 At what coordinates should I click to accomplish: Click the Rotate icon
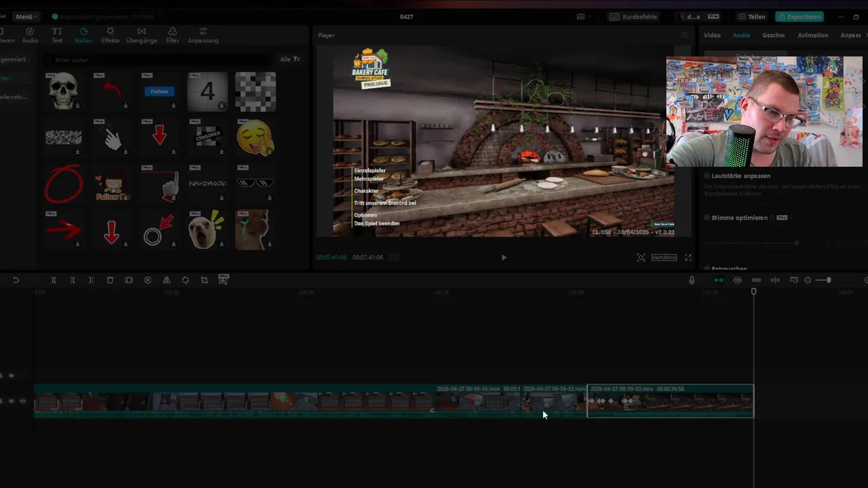185,280
